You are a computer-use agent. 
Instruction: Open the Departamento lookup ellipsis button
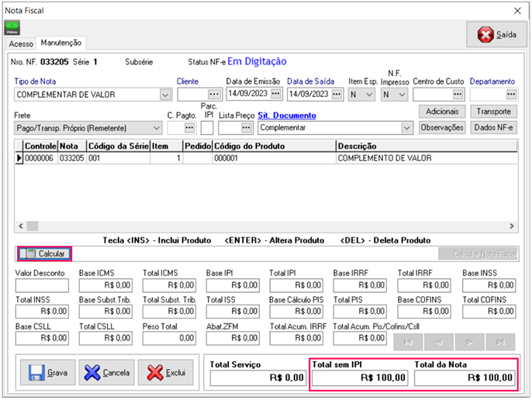tap(511, 95)
